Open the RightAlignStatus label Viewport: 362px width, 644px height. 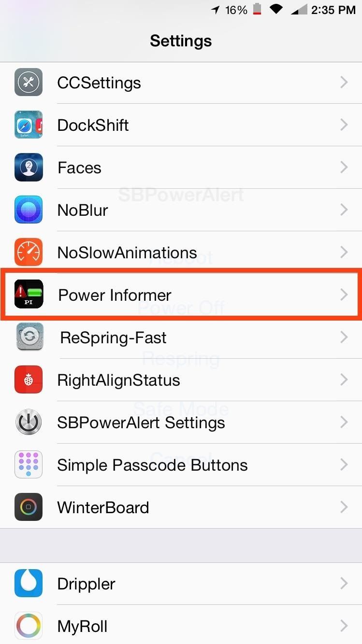(x=119, y=380)
